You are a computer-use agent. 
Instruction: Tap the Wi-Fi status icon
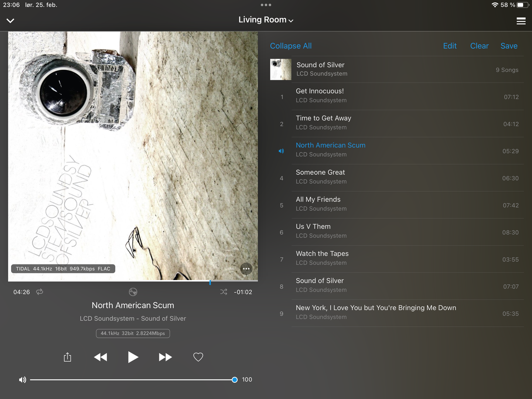click(495, 5)
